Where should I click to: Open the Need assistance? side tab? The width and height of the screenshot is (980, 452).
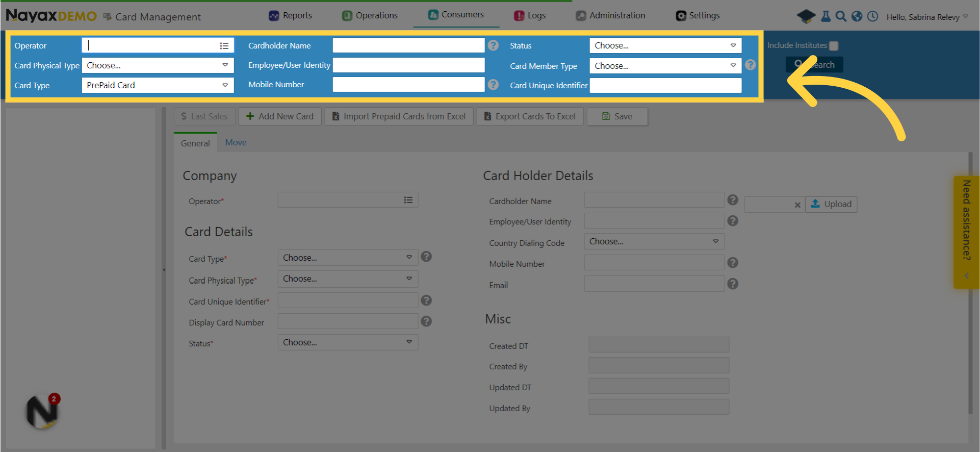coord(966,232)
